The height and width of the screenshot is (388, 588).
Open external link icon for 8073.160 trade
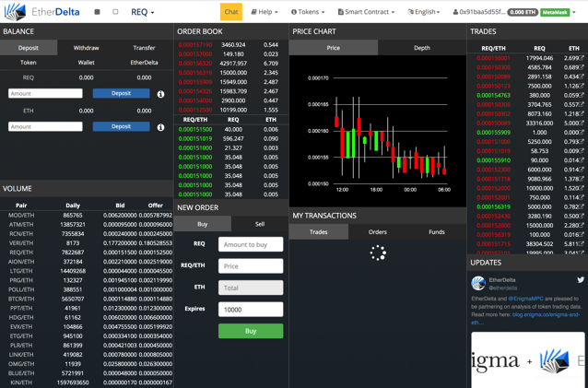click(x=582, y=113)
